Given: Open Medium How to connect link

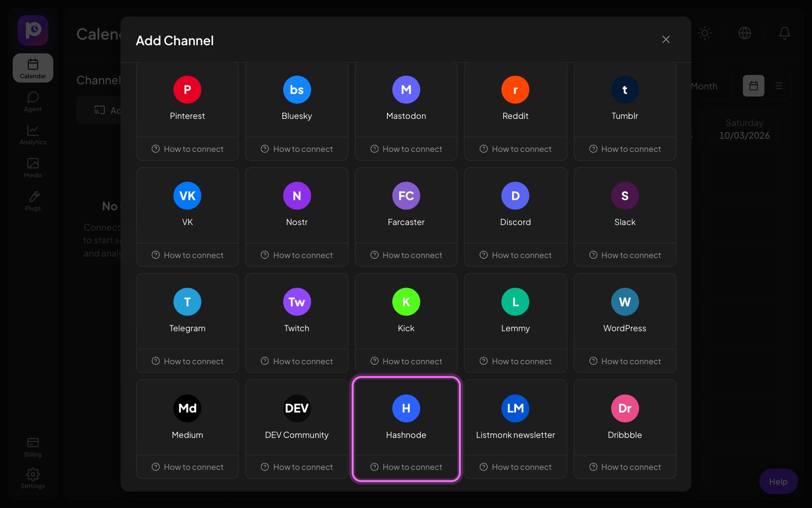Looking at the screenshot, I should 187,467.
